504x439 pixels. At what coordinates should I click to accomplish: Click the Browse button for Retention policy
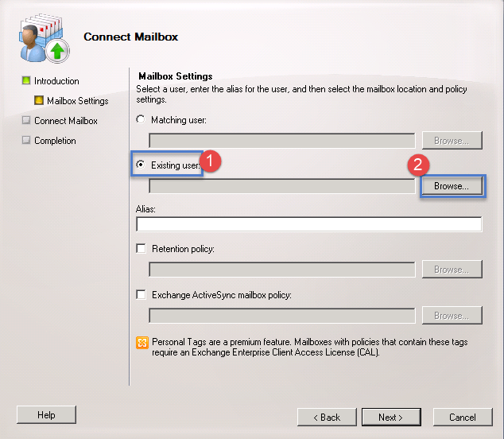452,269
